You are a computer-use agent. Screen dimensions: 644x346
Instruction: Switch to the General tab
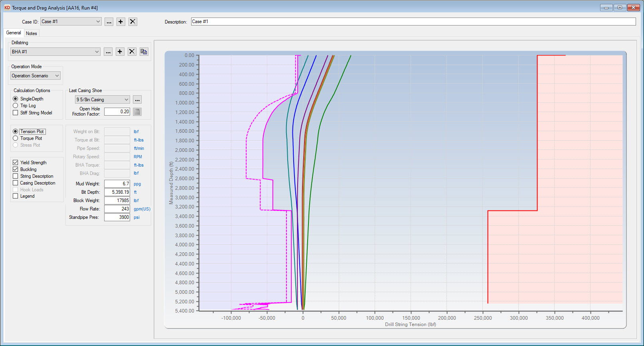pos(14,33)
